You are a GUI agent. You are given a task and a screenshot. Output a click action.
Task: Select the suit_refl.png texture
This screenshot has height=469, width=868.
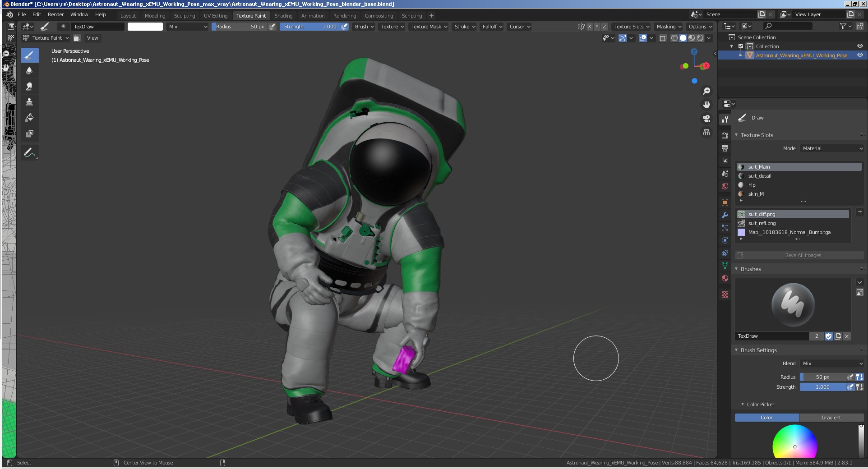coord(793,223)
